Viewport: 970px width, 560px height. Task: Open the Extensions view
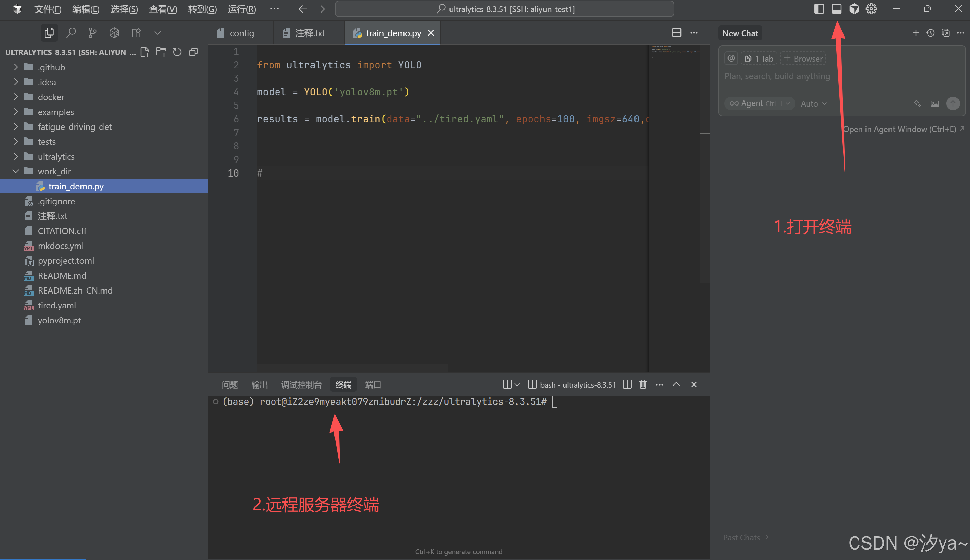click(x=136, y=33)
